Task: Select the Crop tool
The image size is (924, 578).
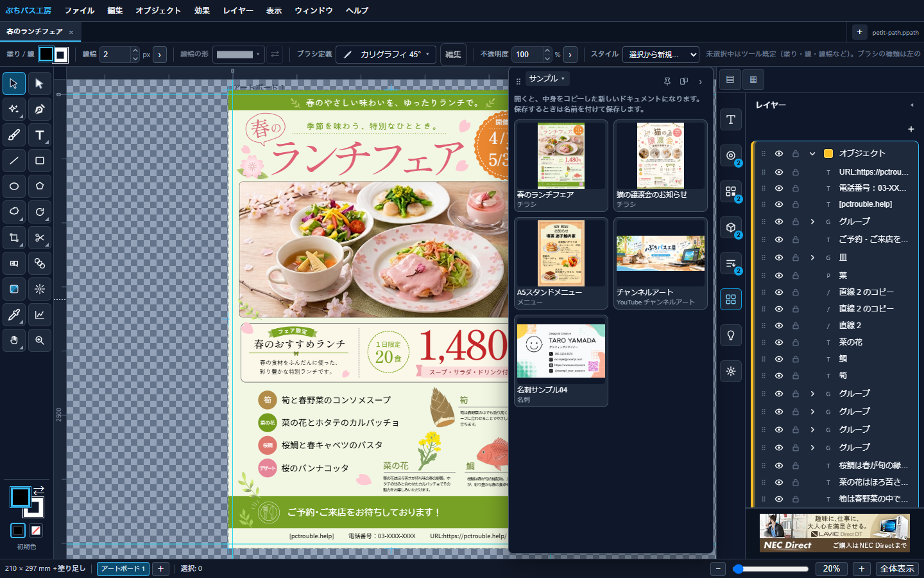Action: [14, 238]
